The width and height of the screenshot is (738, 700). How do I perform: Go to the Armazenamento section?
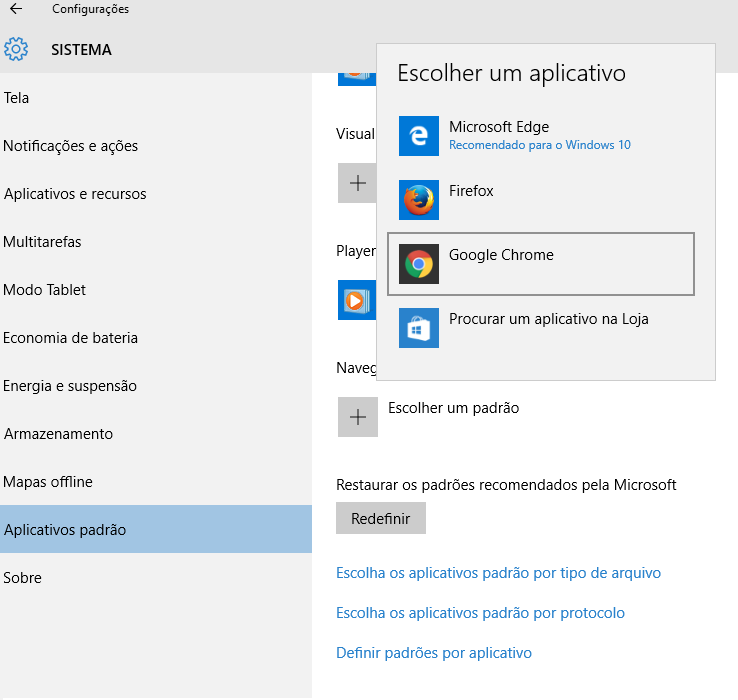(156, 434)
